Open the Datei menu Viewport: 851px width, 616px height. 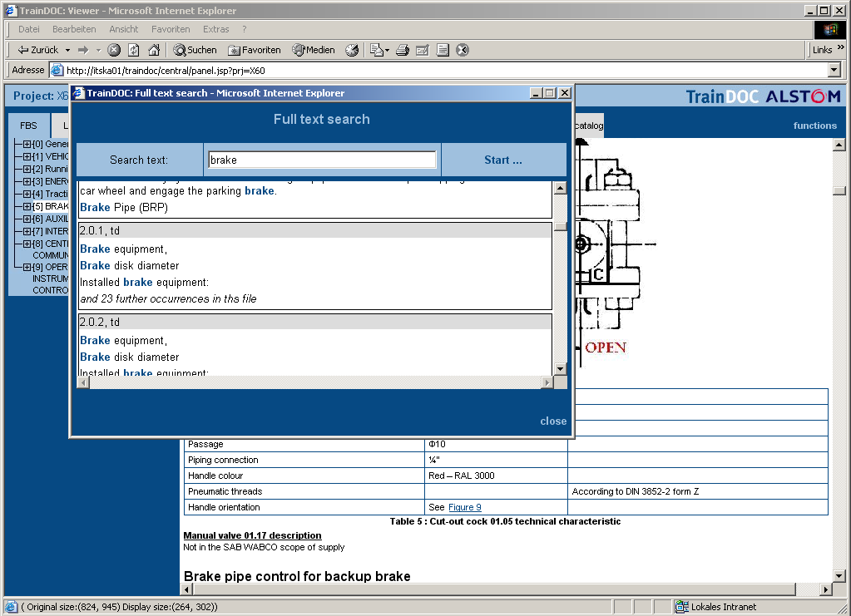29,29
